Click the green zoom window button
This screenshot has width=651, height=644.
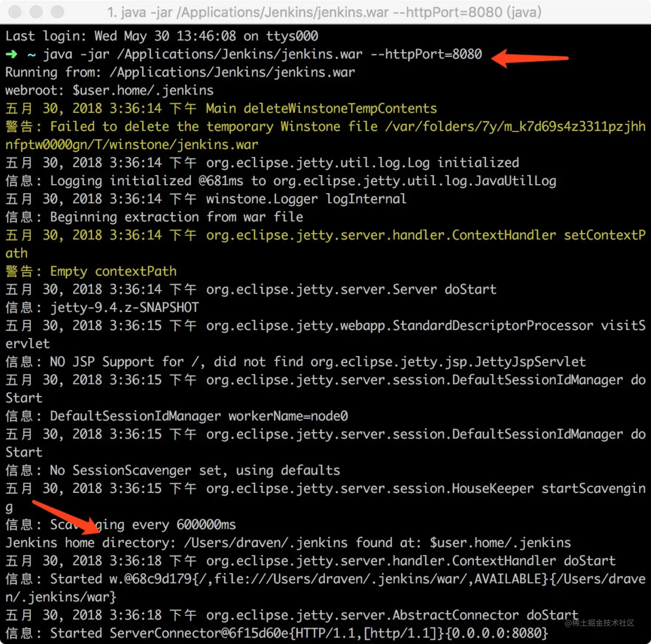tap(57, 12)
